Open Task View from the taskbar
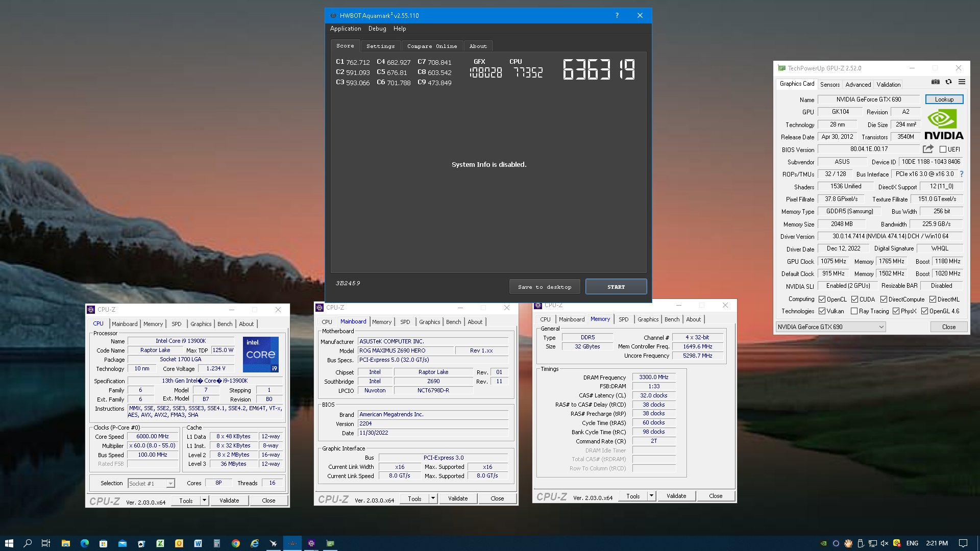Screen dimensions: 980x551 pyautogui.click(x=46, y=543)
